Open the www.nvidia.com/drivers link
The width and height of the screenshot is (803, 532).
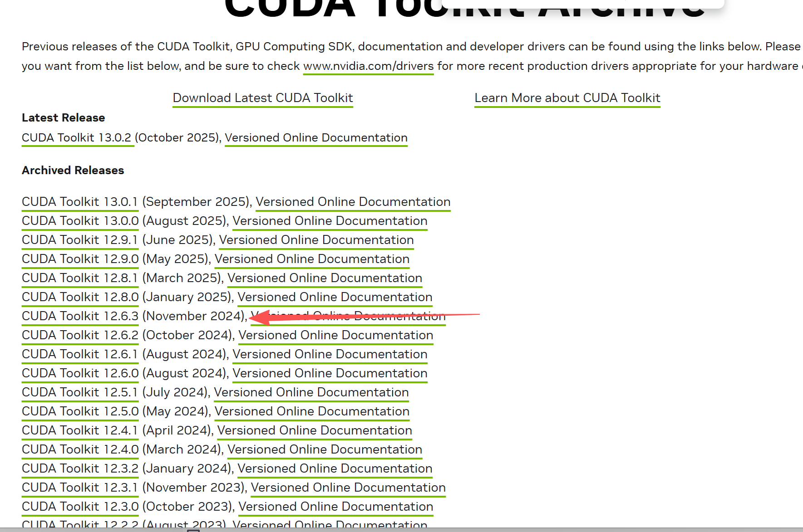pyautogui.click(x=368, y=66)
